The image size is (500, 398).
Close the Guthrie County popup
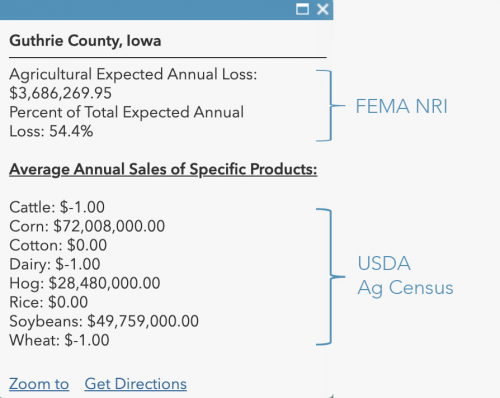[323, 9]
